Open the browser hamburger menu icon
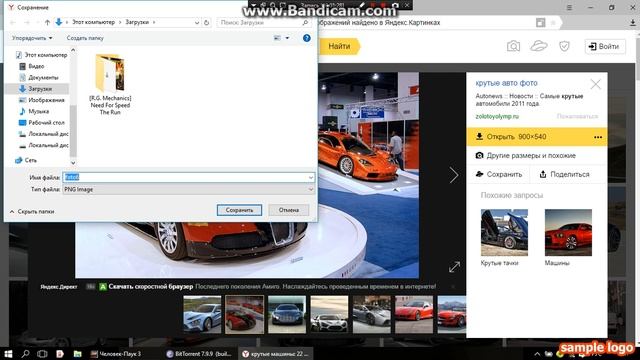This screenshot has height=360, width=640. pos(569,7)
